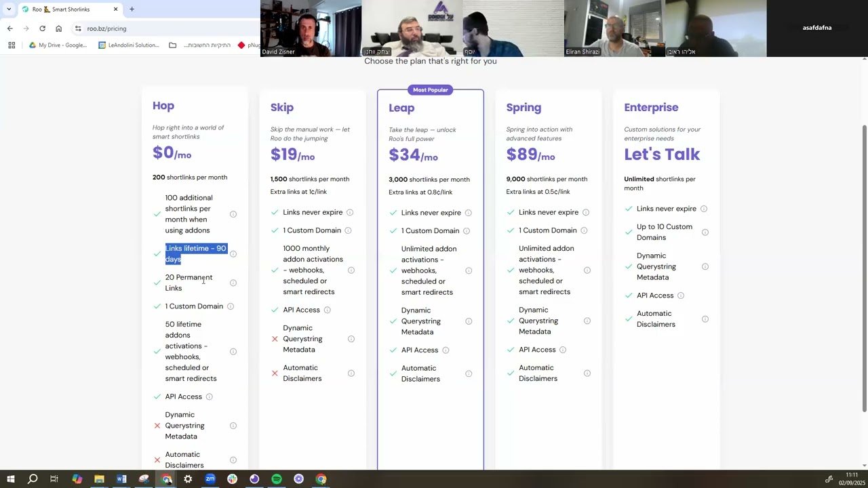The width and height of the screenshot is (868, 488).
Task: Show info for Leap's Links never expire
Action: (468, 213)
